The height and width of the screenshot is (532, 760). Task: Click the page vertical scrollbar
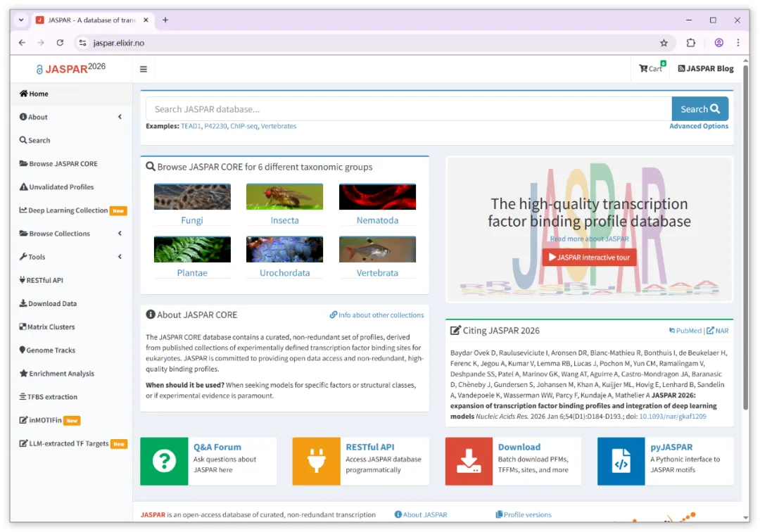click(x=745, y=237)
